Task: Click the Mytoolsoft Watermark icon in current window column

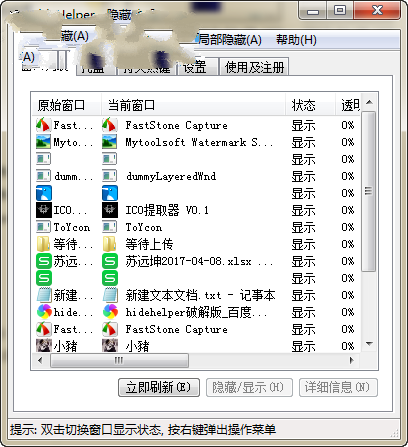Action: point(110,142)
